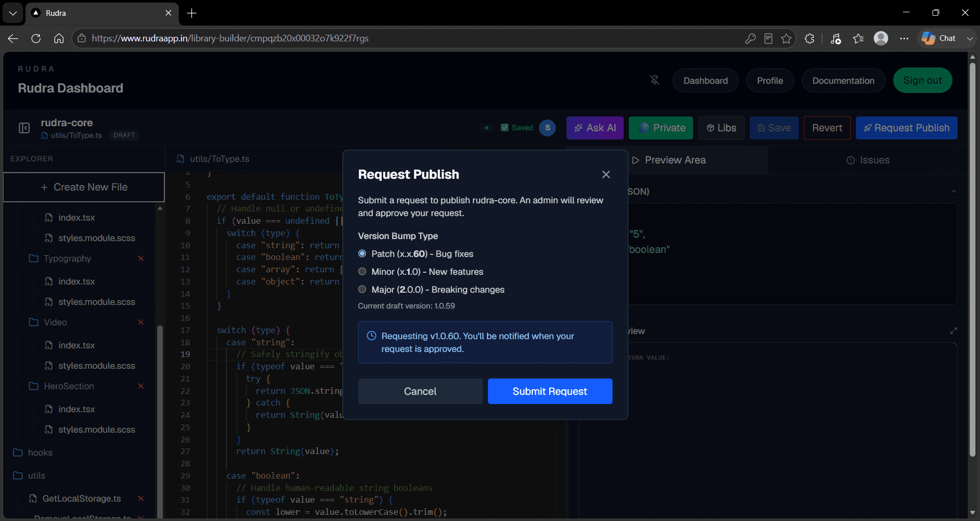This screenshot has width=980, height=521.
Task: Click the explorer panel scrollbar thumb
Action: (x=160, y=421)
